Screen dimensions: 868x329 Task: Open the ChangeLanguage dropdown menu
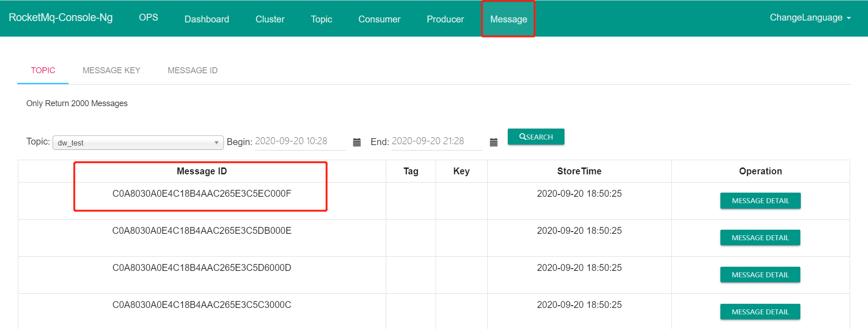coord(809,18)
